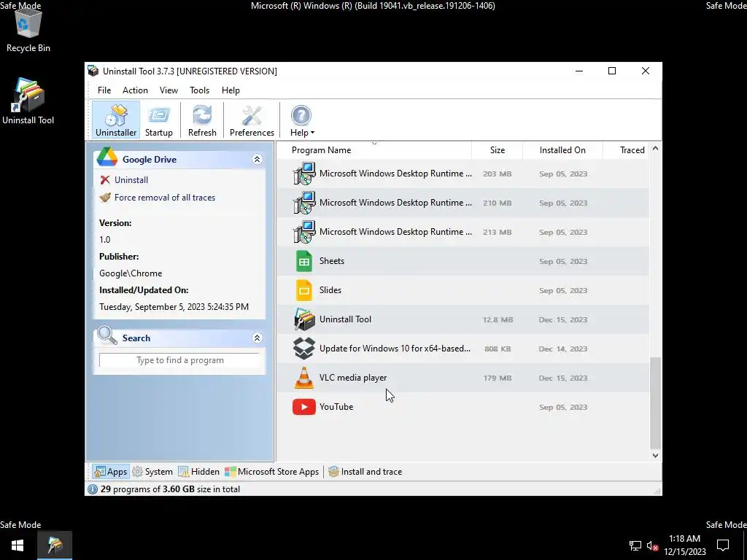This screenshot has height=560, width=747.
Task: Select the YouTube row name
Action: pyautogui.click(x=336, y=407)
